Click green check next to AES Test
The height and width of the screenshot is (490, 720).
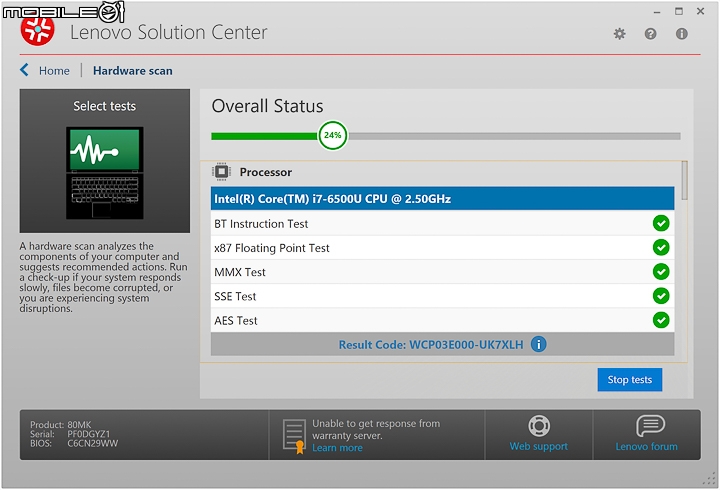click(x=661, y=320)
